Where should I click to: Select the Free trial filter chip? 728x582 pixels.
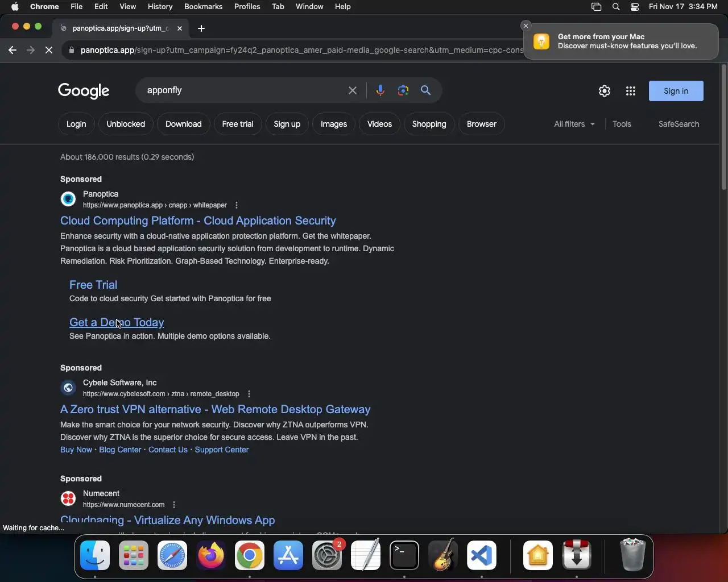[x=238, y=124]
